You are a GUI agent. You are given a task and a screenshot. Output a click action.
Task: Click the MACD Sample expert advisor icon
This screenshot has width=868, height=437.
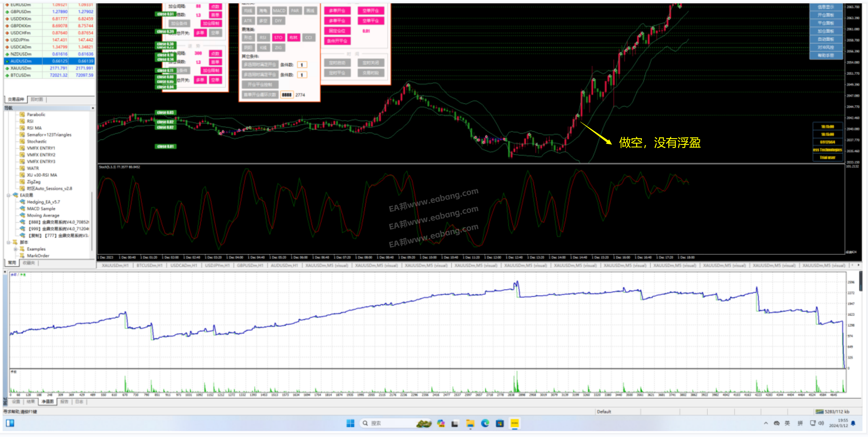pyautogui.click(x=22, y=209)
